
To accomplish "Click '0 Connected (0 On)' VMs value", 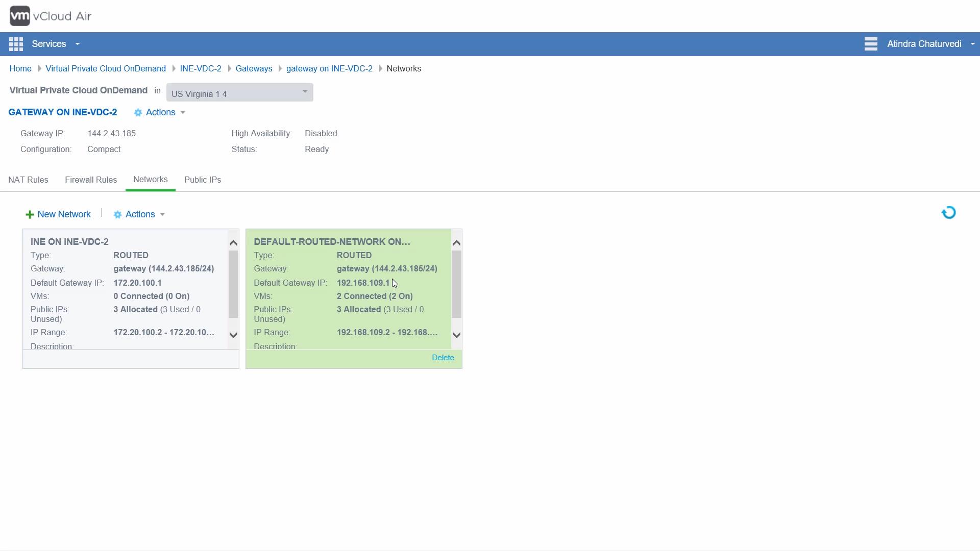I will pyautogui.click(x=151, y=296).
